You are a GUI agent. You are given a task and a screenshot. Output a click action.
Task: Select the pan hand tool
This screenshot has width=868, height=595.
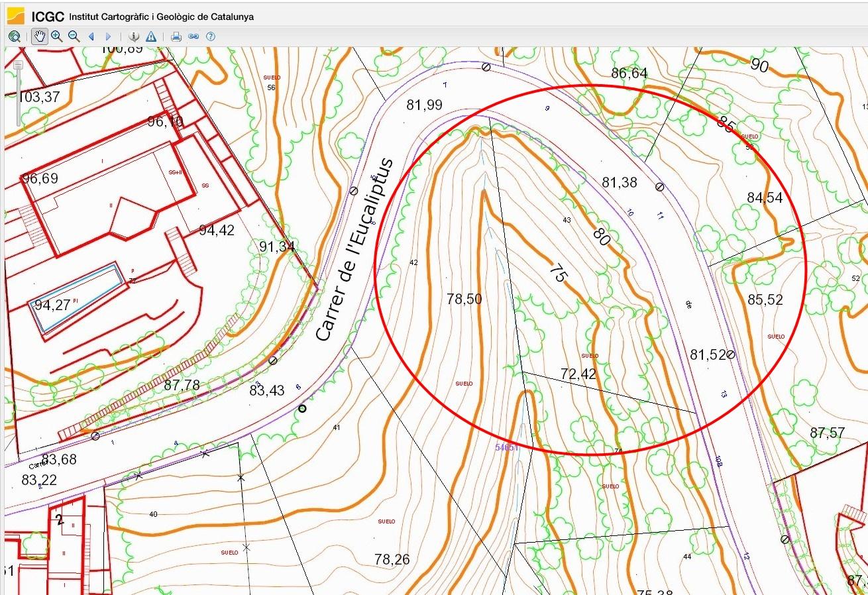[x=40, y=36]
